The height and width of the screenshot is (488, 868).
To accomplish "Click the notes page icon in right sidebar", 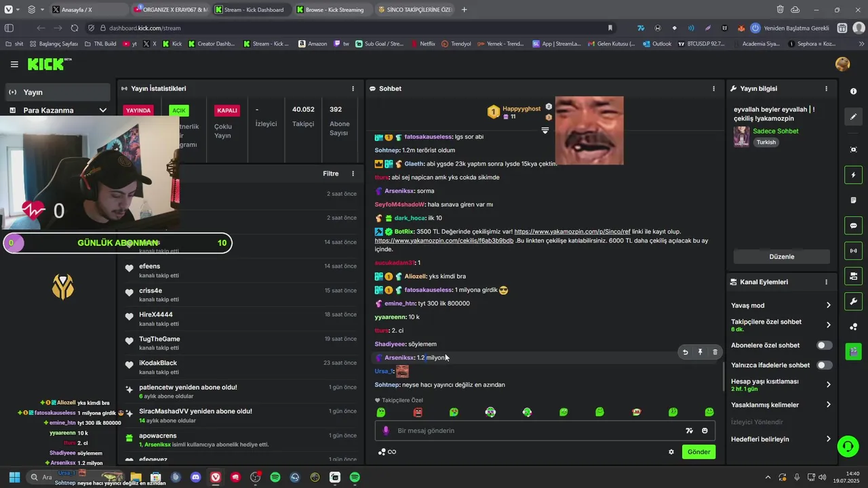I will point(854,201).
